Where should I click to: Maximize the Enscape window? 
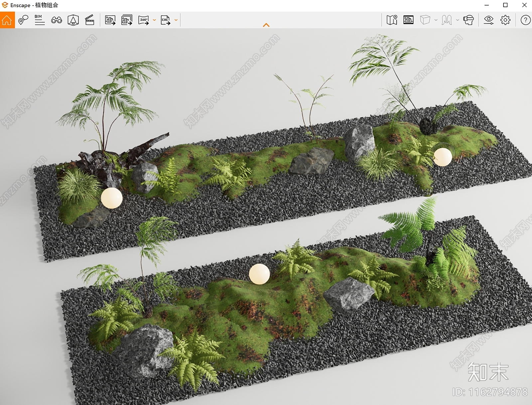pyautogui.click(x=505, y=5)
